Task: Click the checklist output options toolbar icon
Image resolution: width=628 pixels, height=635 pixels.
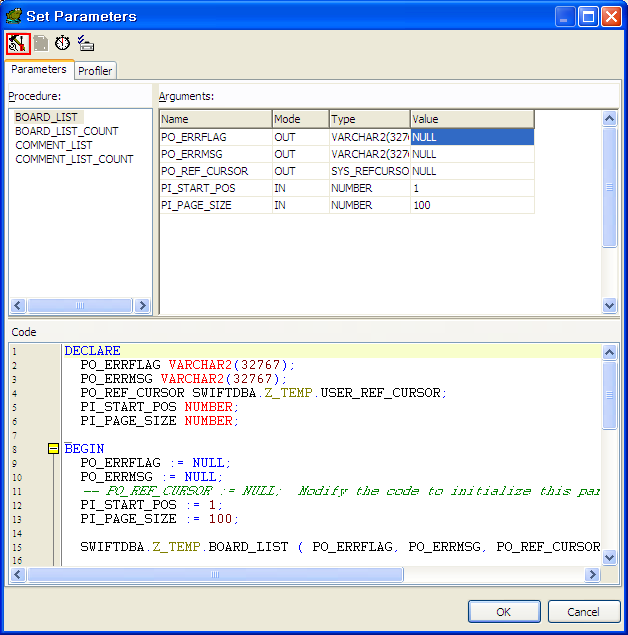Action: tap(86, 43)
